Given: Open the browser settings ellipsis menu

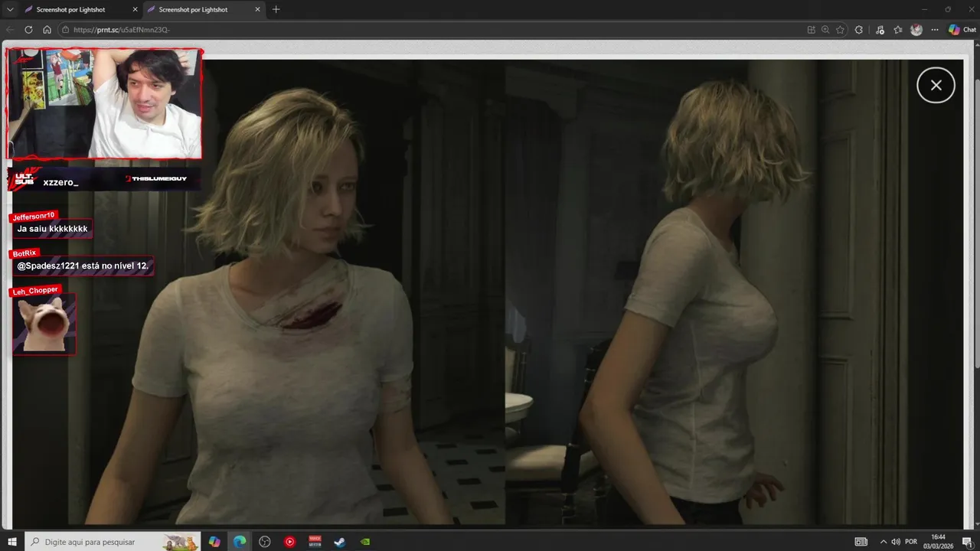Looking at the screenshot, I should (x=934, y=30).
